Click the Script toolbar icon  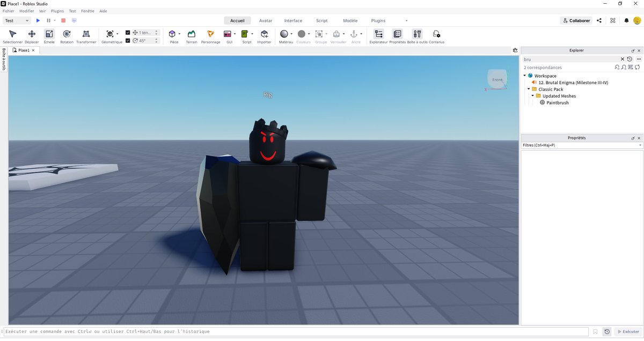click(245, 34)
